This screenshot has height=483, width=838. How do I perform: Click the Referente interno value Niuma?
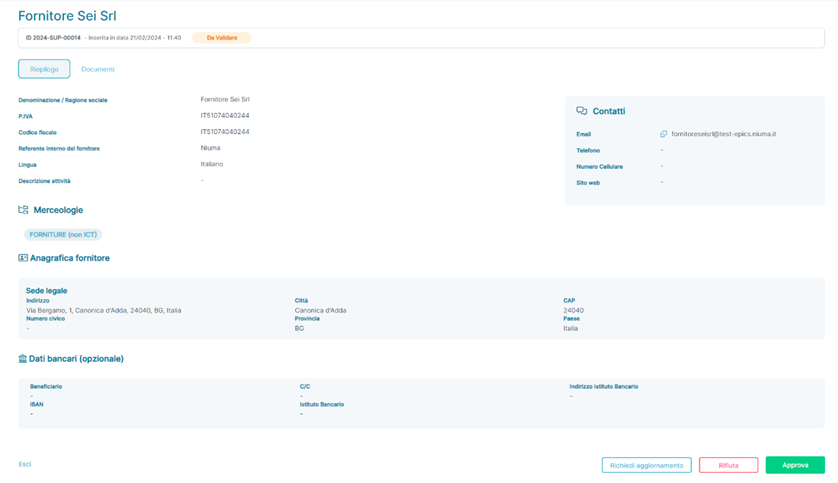[211, 147]
